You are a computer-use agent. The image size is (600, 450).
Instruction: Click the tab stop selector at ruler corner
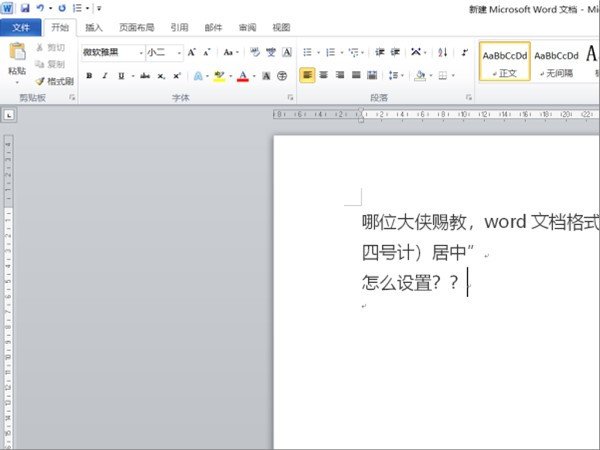pos(9,114)
